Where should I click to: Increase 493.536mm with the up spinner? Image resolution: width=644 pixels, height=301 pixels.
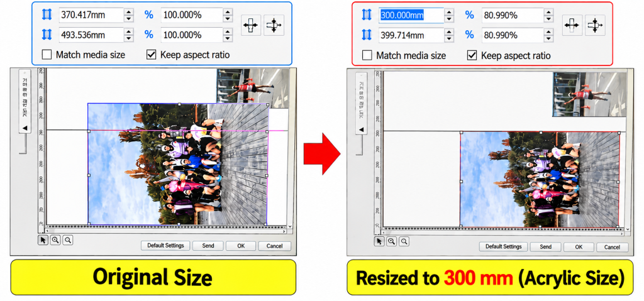click(x=129, y=31)
